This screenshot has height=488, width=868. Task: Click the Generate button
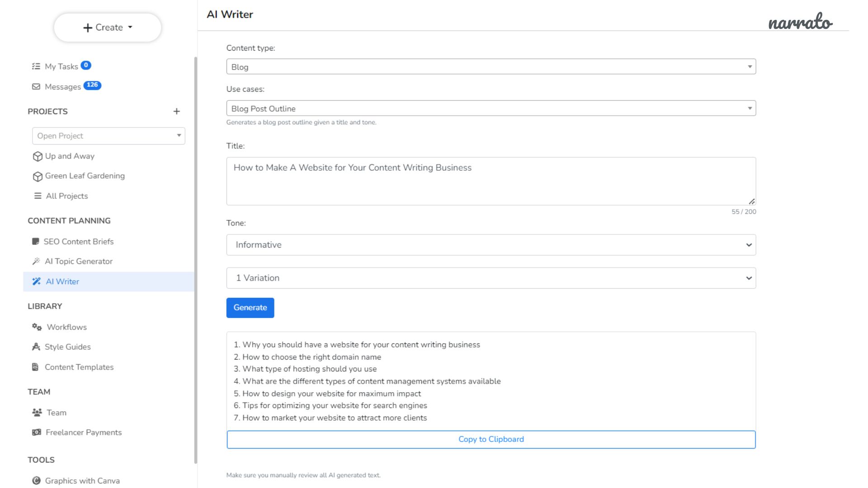[250, 307]
